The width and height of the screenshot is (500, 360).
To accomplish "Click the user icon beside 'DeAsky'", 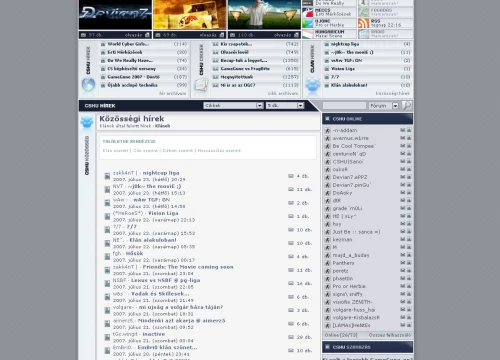I will click(328, 193).
